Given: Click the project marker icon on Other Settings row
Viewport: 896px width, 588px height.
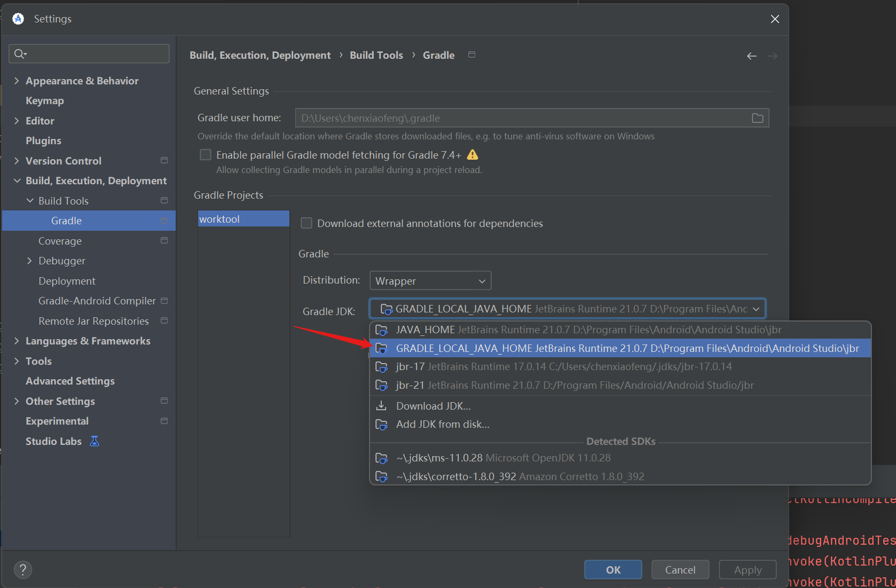Looking at the screenshot, I should pyautogui.click(x=164, y=401).
